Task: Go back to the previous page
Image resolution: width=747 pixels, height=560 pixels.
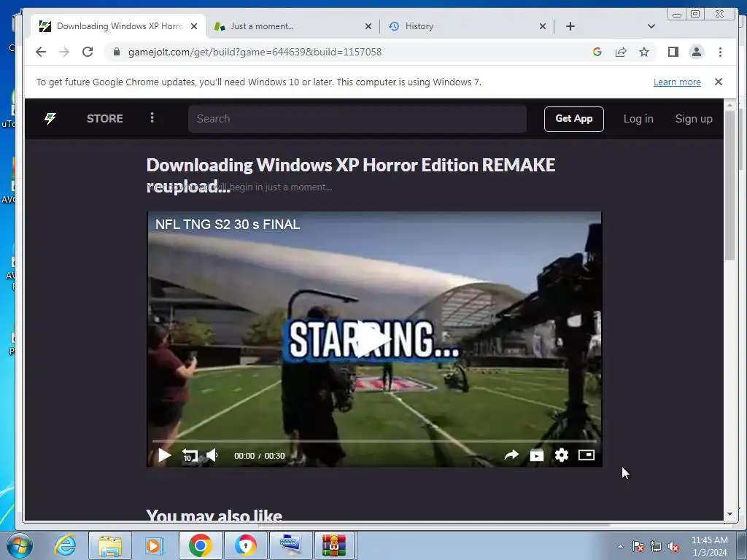Action: [x=41, y=52]
